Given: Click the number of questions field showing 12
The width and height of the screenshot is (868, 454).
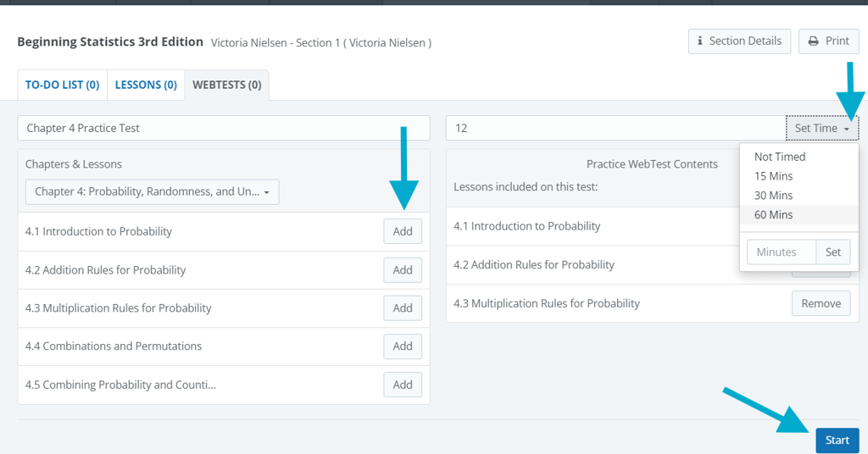Looking at the screenshot, I should (615, 128).
